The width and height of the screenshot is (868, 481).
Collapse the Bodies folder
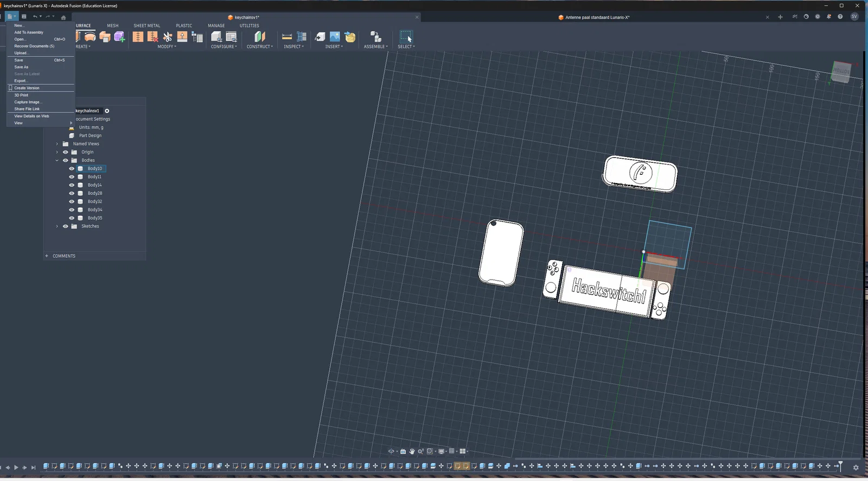pyautogui.click(x=57, y=161)
